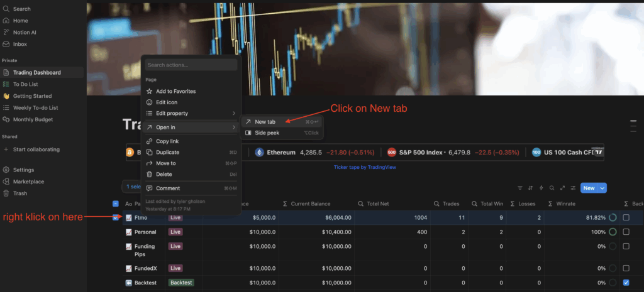Open the dropdown arrow beside New button
Screen dimensions: 644x292
pos(602,188)
